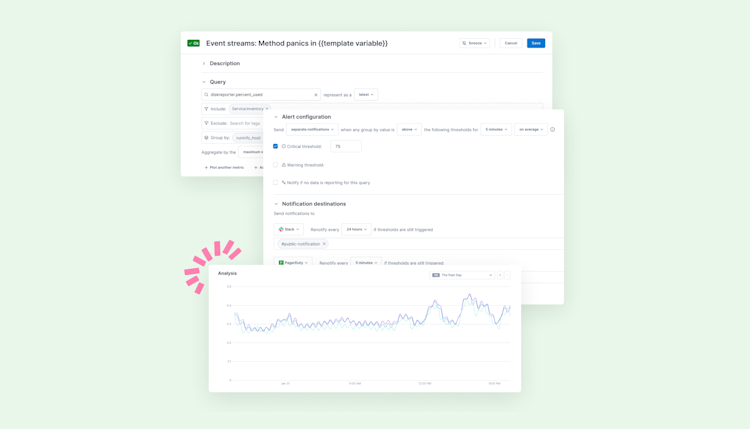Open the Snooze dropdown

click(x=474, y=43)
